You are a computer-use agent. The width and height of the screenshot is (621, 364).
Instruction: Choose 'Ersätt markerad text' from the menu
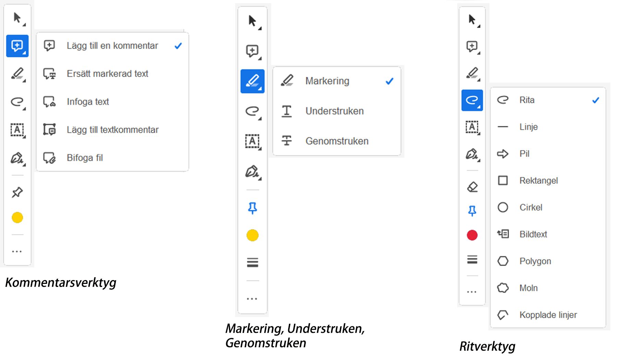[x=107, y=74]
